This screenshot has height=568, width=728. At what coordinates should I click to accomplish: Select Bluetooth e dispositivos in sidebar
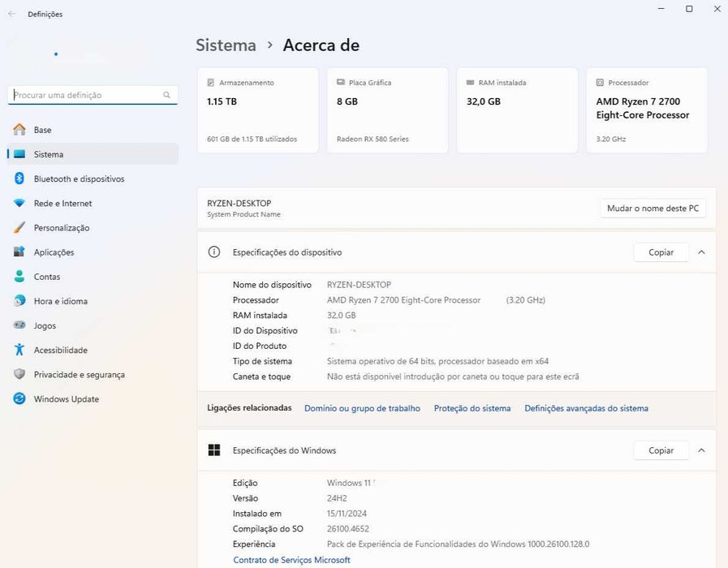(x=93, y=179)
